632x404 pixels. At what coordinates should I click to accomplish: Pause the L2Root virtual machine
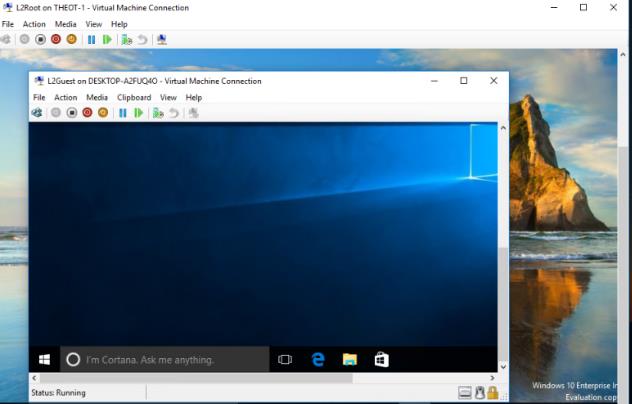point(91,40)
